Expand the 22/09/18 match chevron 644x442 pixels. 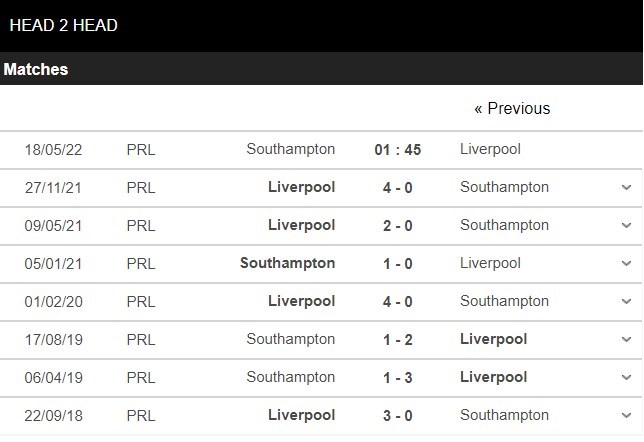626,415
